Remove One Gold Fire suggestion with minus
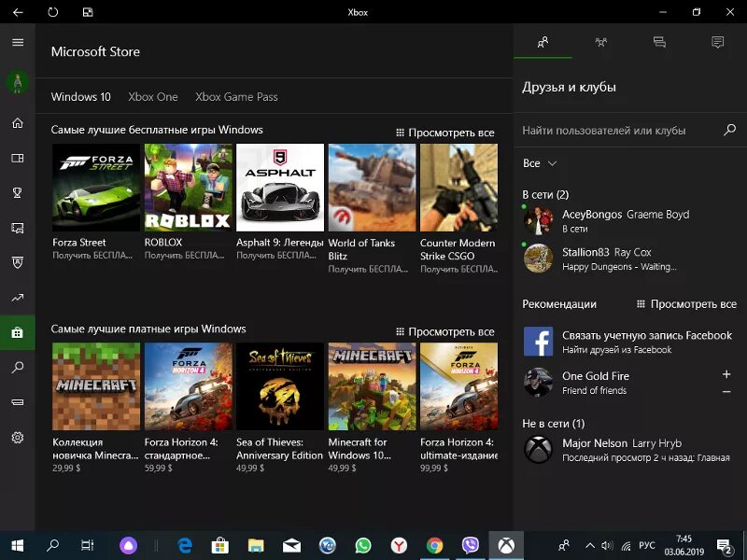This screenshot has width=747, height=560. point(726,391)
